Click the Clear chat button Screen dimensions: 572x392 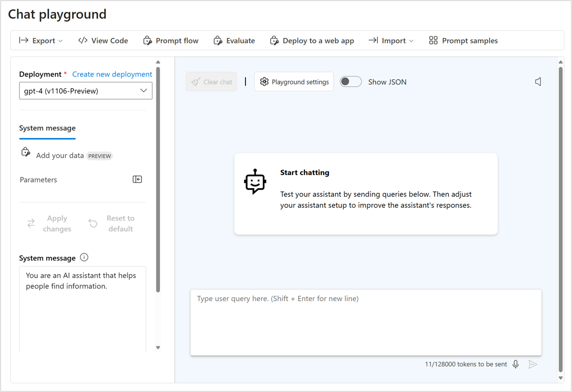(212, 81)
